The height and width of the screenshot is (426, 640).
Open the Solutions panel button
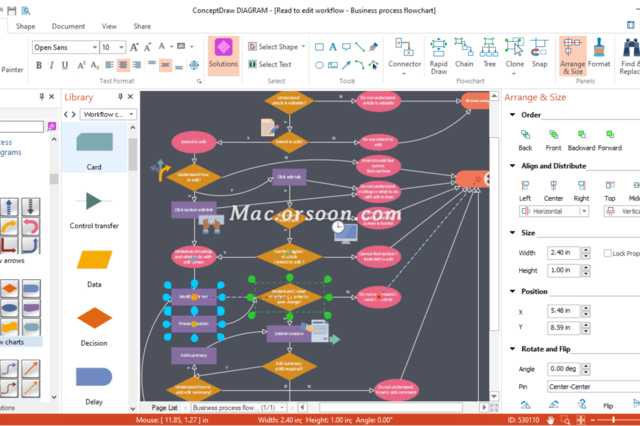pos(223,55)
